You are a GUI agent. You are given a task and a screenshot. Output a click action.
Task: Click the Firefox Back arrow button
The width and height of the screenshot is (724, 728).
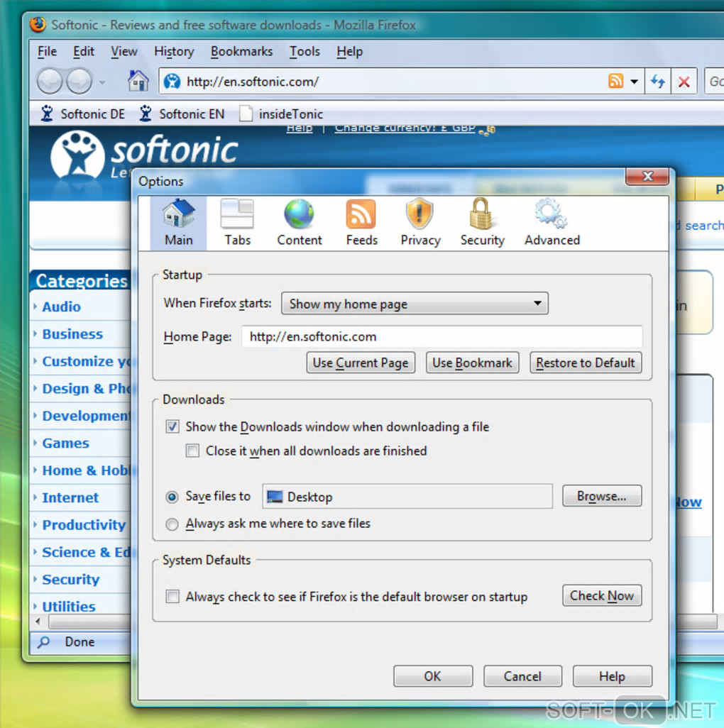[x=50, y=82]
